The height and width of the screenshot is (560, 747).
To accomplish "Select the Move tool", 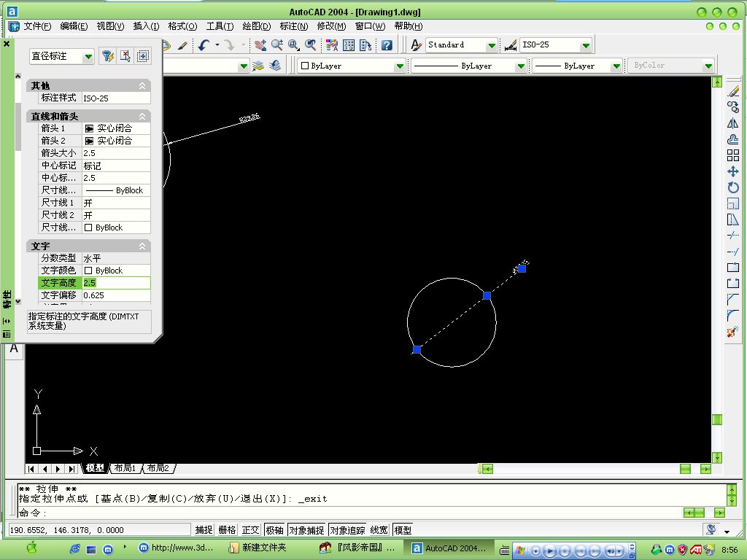I will 733,171.
